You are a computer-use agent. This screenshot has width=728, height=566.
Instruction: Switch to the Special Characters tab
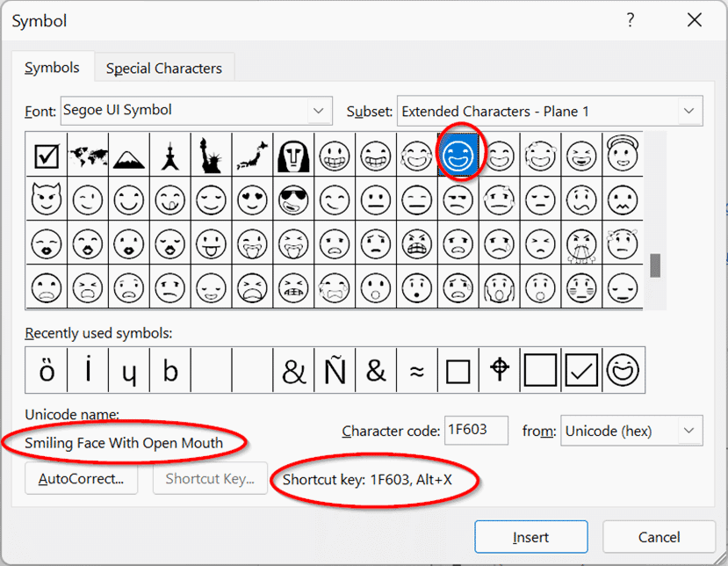(164, 68)
